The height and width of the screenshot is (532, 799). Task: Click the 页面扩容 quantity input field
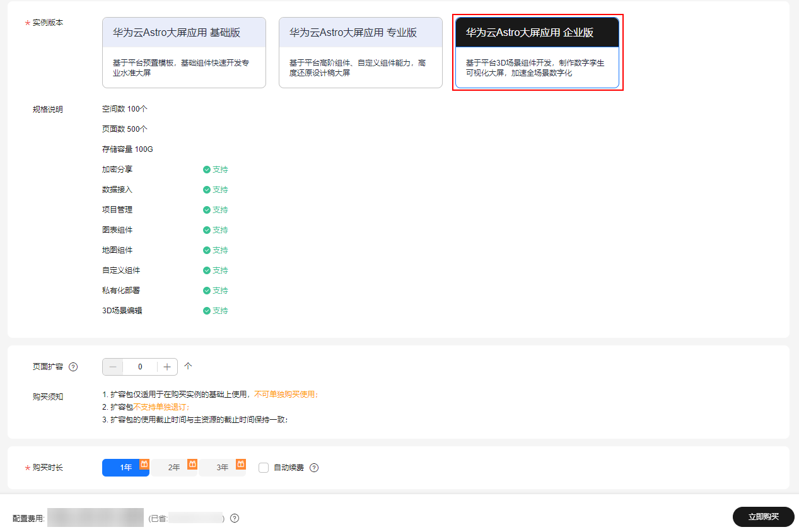[140, 367]
